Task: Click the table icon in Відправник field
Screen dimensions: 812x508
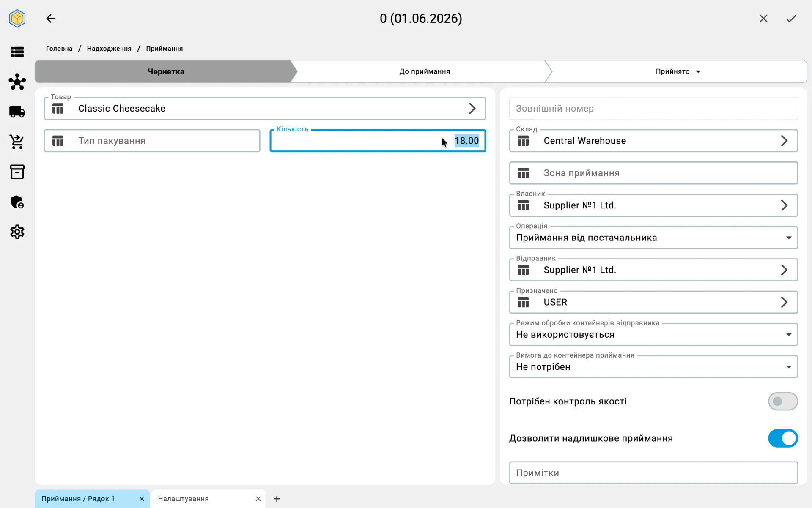Action: pyautogui.click(x=524, y=270)
